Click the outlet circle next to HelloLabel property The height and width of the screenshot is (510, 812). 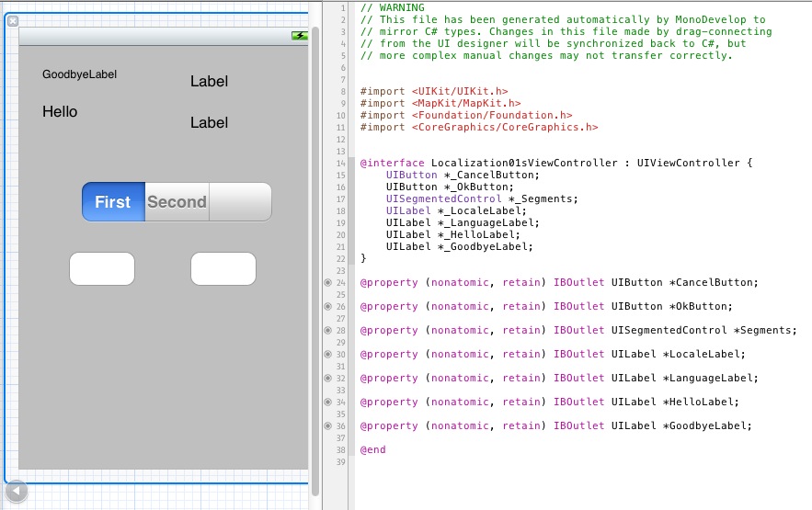(327, 402)
